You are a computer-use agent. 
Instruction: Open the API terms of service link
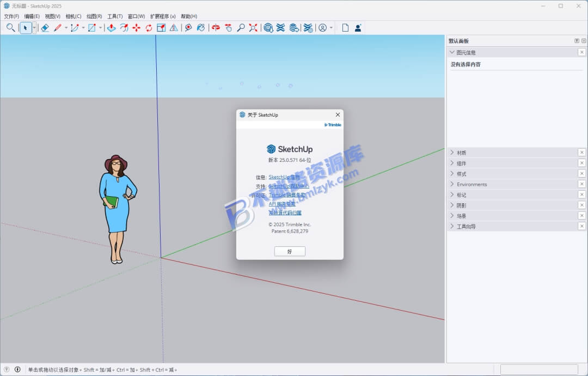click(x=282, y=204)
